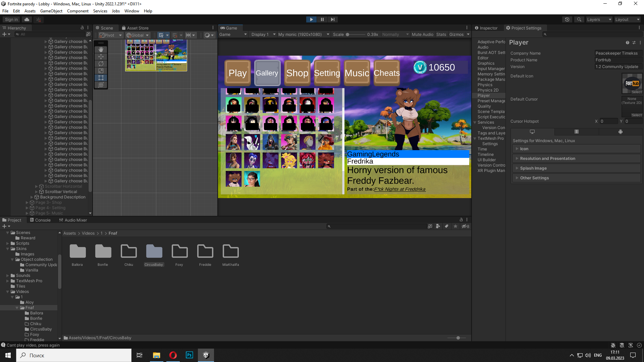Viewport: 644px width, 362px height.
Task: Select the Rect tool in Scene toolbar
Action: (x=101, y=78)
